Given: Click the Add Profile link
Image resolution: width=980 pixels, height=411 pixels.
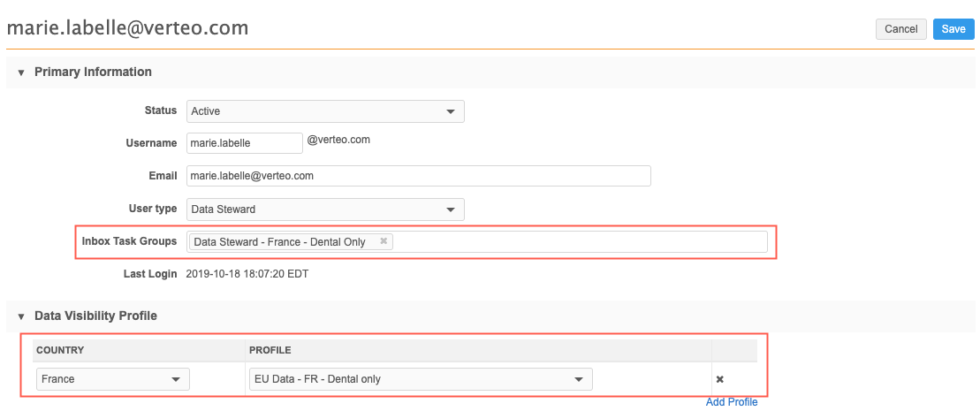Looking at the screenshot, I should (x=732, y=402).
